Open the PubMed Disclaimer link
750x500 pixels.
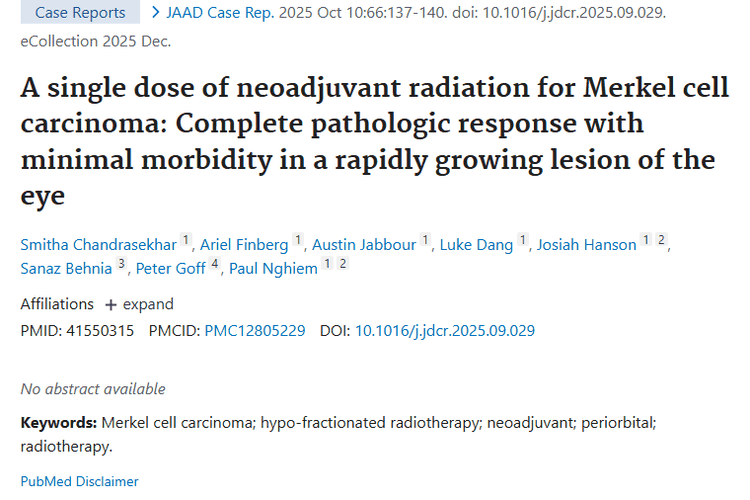(x=80, y=481)
